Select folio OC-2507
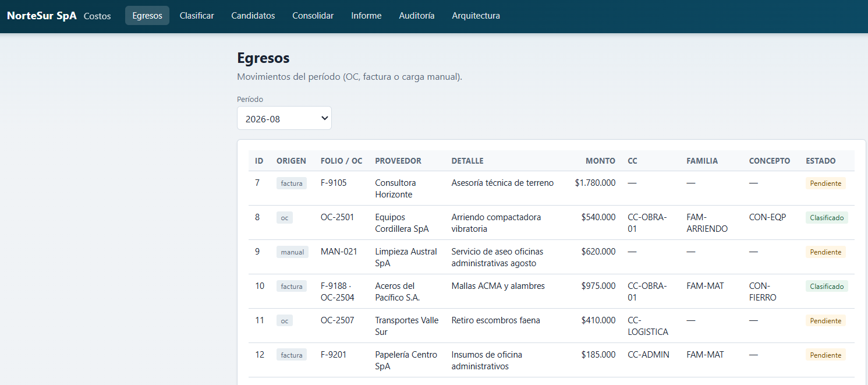This screenshot has width=868, height=385. coord(337,320)
